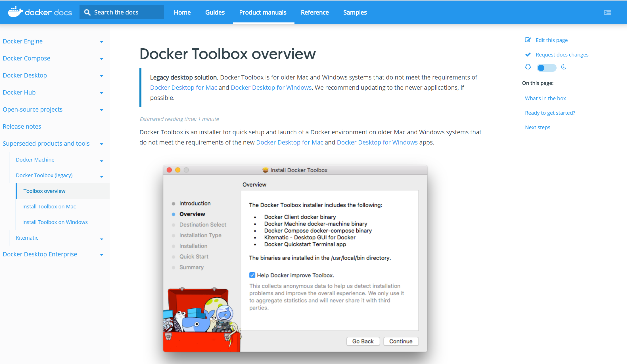The width and height of the screenshot is (627, 364).
Task: Expand the Docker Compose section
Action: pos(102,59)
